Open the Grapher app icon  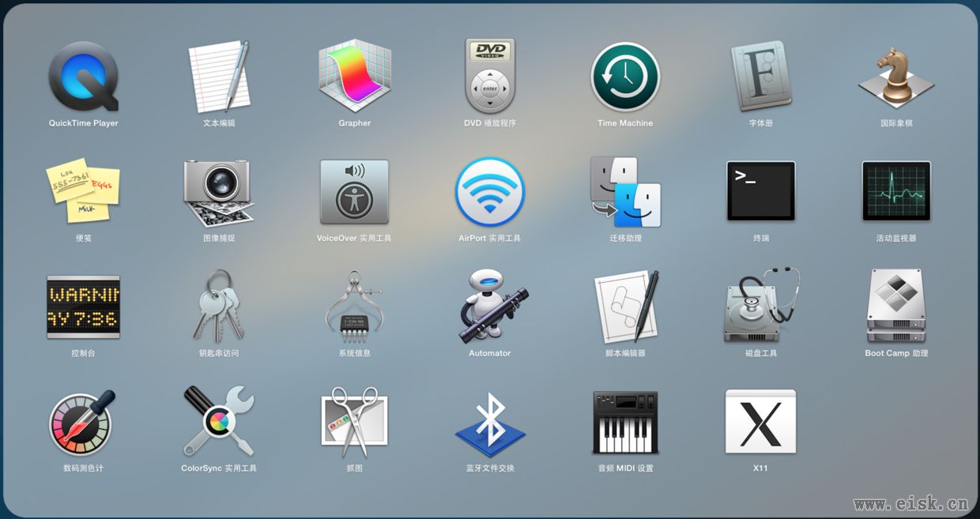(x=354, y=77)
